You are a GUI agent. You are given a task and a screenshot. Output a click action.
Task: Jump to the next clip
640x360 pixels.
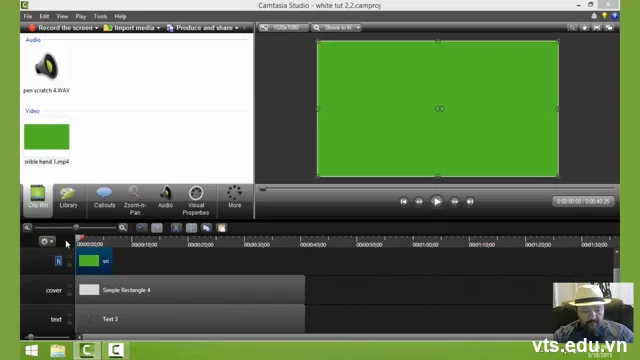[470, 201]
